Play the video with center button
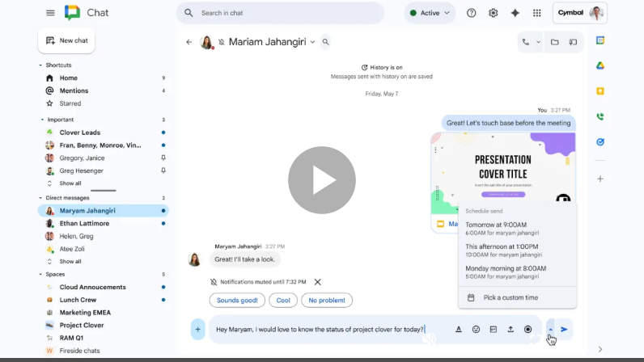 point(321,180)
